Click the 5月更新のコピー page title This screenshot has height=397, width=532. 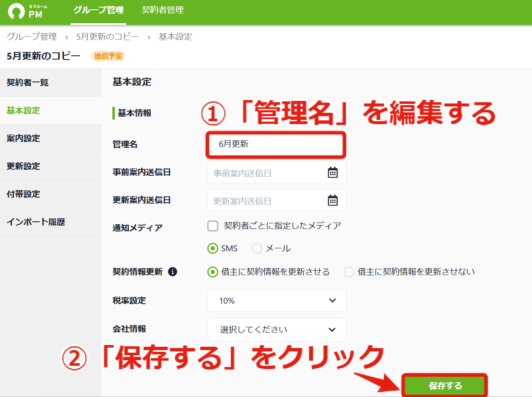(43, 56)
